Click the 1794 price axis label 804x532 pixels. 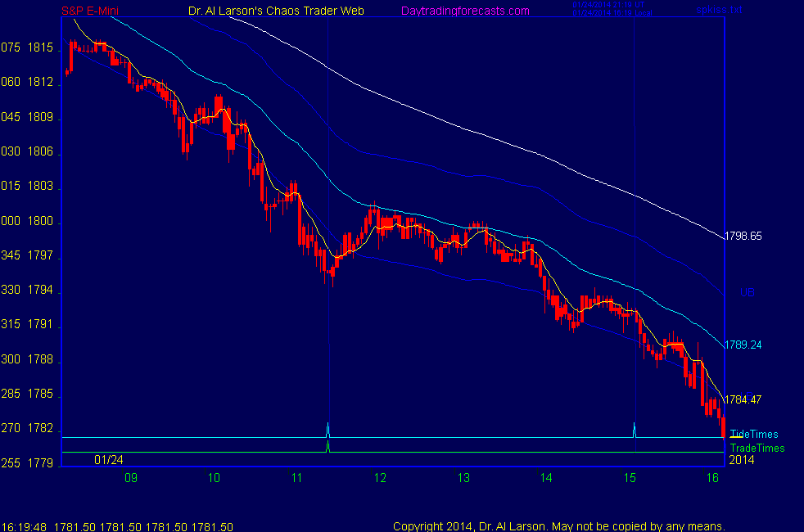coord(40,290)
